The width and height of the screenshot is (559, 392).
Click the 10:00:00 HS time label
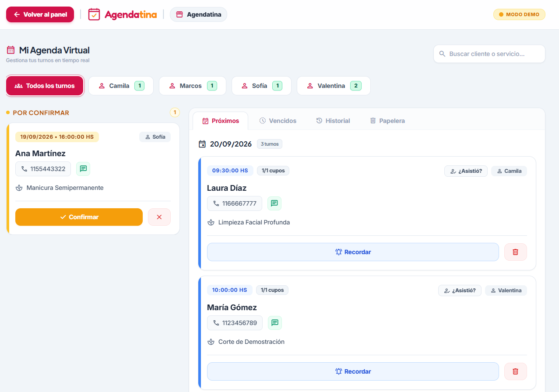tap(230, 290)
